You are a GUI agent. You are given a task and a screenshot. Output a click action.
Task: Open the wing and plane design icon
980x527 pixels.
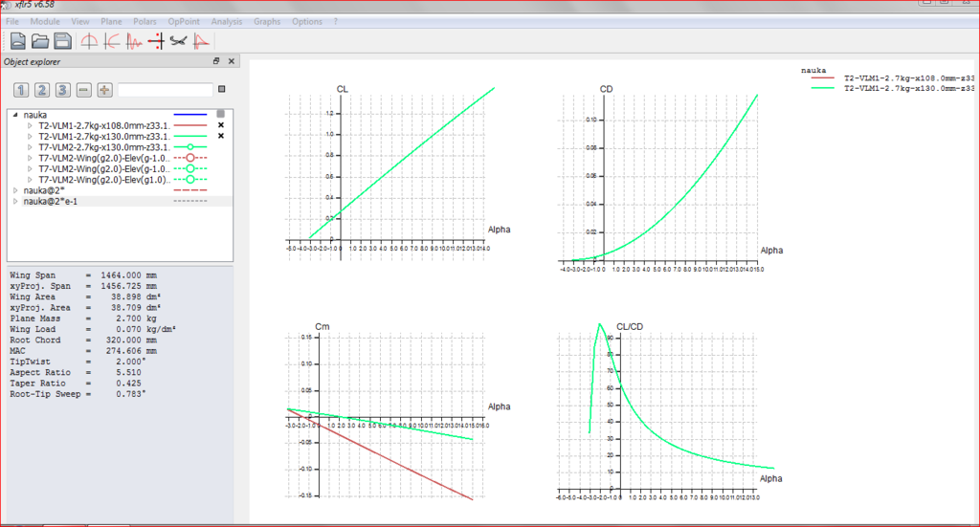tap(178, 40)
